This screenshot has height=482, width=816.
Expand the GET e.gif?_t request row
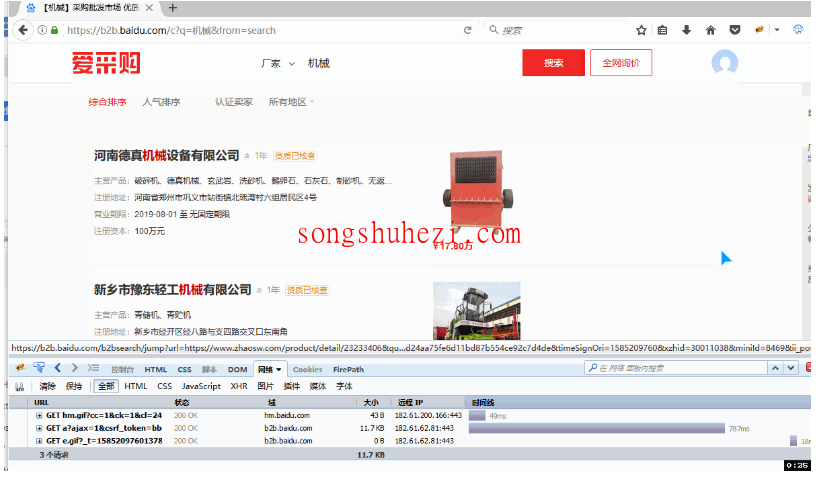click(40, 441)
